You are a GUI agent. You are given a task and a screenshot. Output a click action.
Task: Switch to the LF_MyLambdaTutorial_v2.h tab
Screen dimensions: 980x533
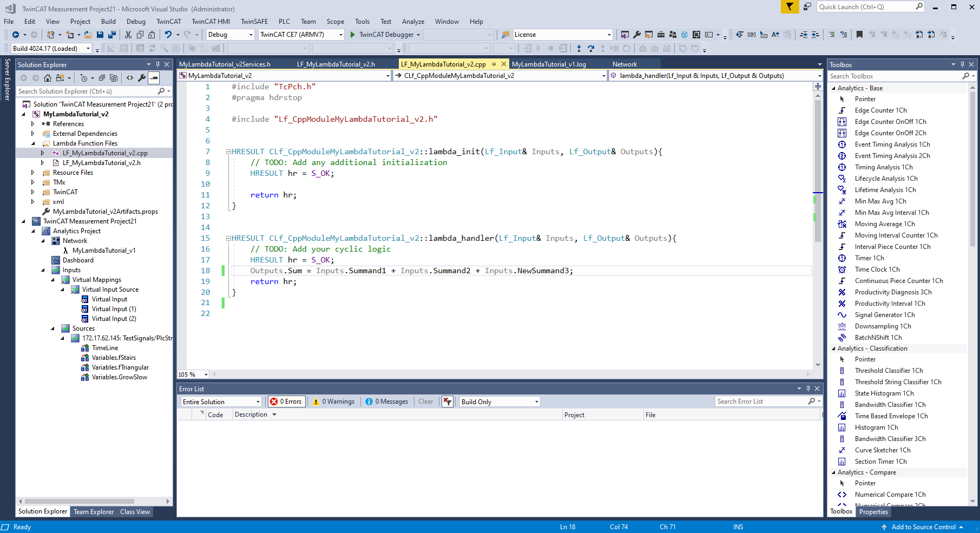(x=336, y=64)
